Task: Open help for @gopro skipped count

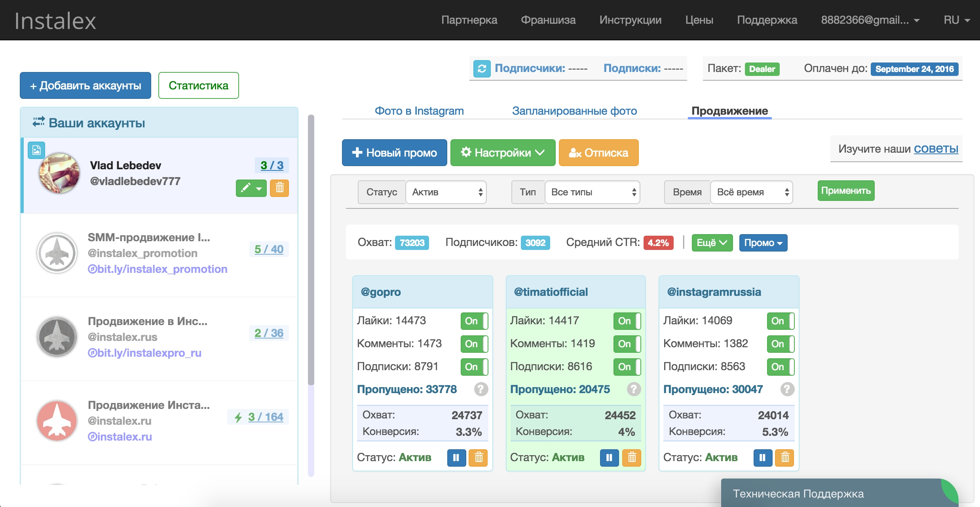Action: (x=481, y=389)
